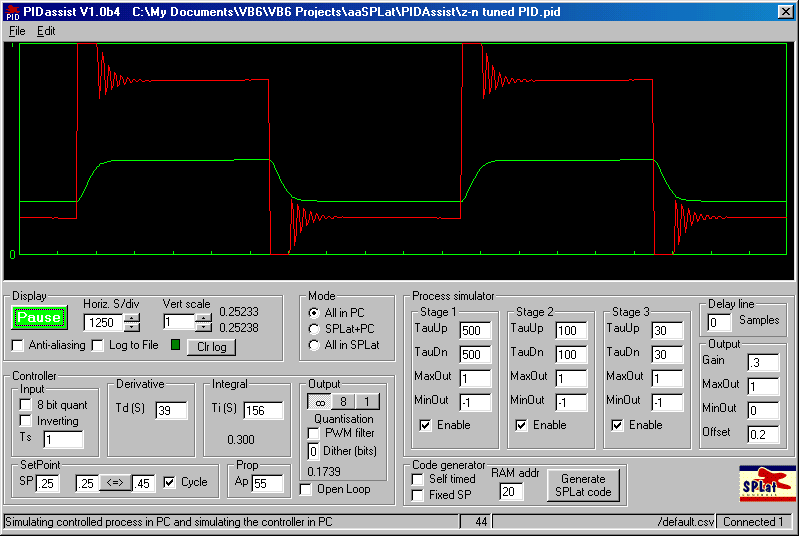Open the File menu
This screenshot has height=536, width=799.
pos(17,31)
